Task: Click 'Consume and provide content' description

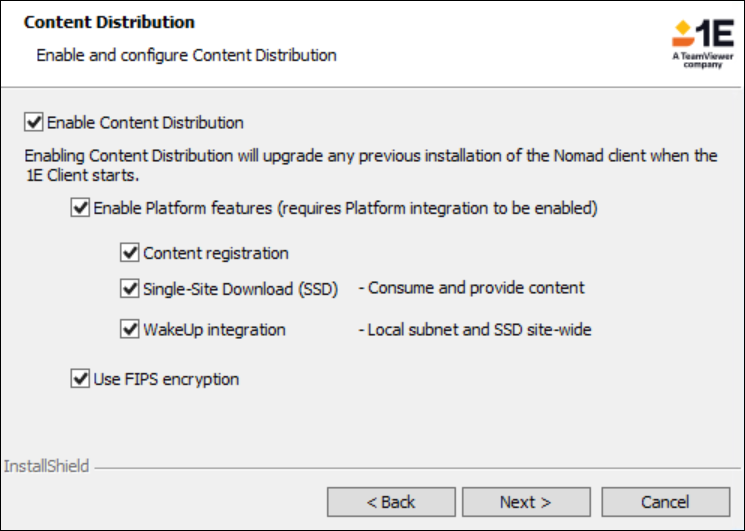Action: click(471, 288)
